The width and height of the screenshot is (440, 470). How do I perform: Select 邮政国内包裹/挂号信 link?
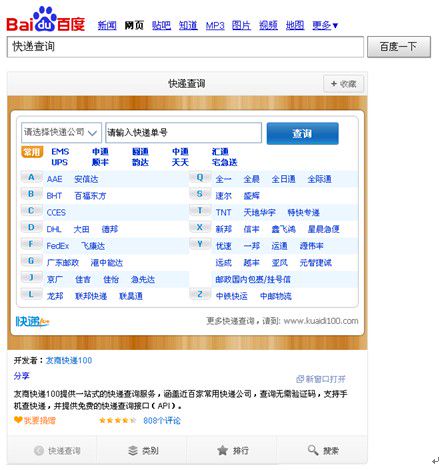[x=253, y=279]
